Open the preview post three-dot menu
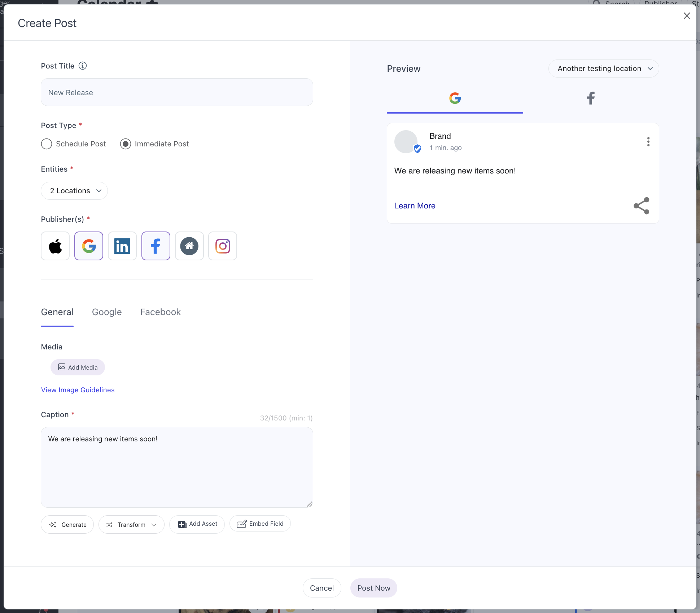 [648, 142]
